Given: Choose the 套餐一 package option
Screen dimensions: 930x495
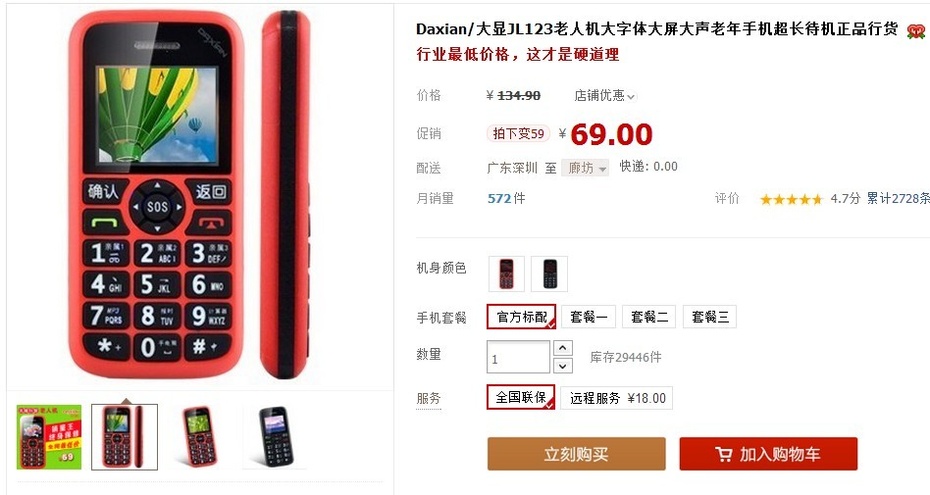Looking at the screenshot, I should click(x=588, y=317).
